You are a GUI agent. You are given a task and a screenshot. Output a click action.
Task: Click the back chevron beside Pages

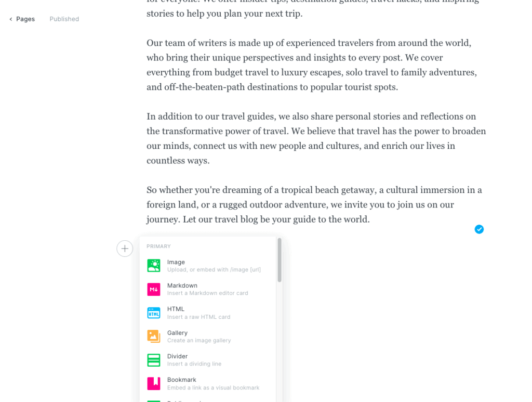tap(11, 19)
